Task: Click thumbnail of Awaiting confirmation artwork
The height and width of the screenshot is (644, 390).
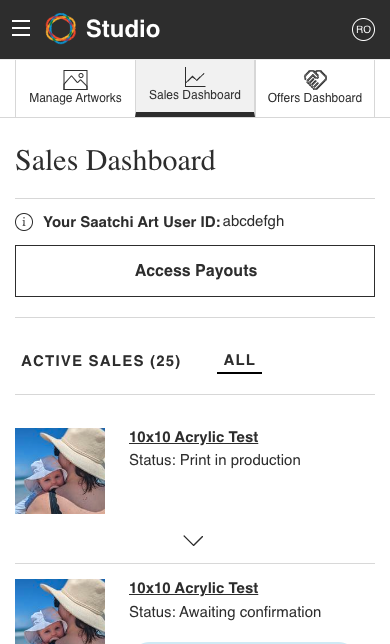Action: click(x=60, y=612)
